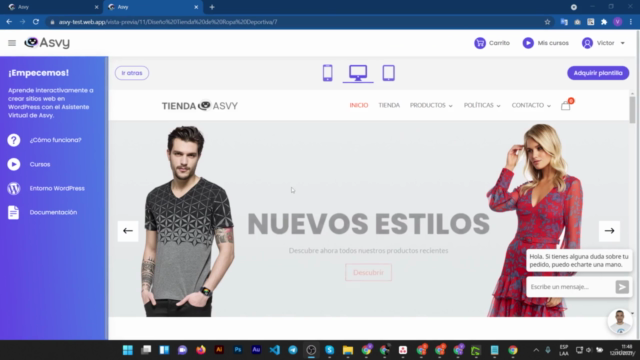640x360 pixels.
Task: Click the taskbar clock and date
Action: [x=623, y=350]
